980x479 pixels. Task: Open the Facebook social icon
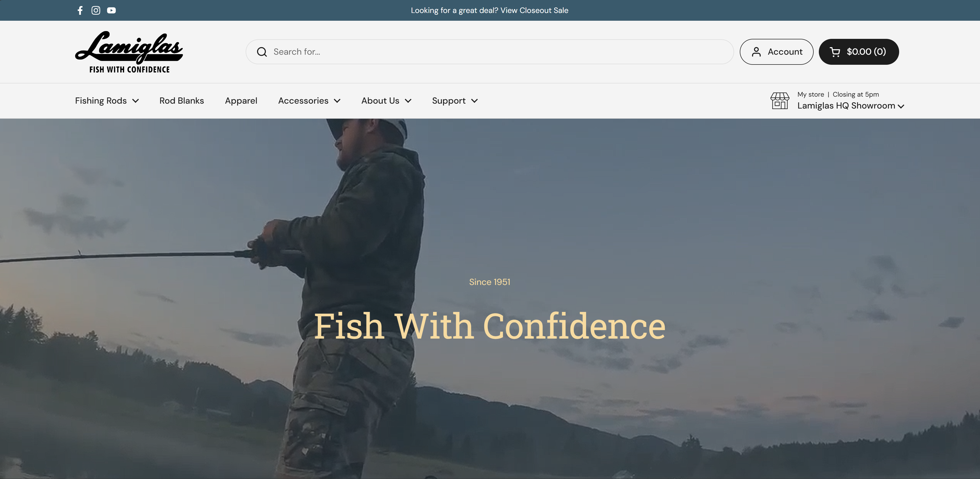80,10
